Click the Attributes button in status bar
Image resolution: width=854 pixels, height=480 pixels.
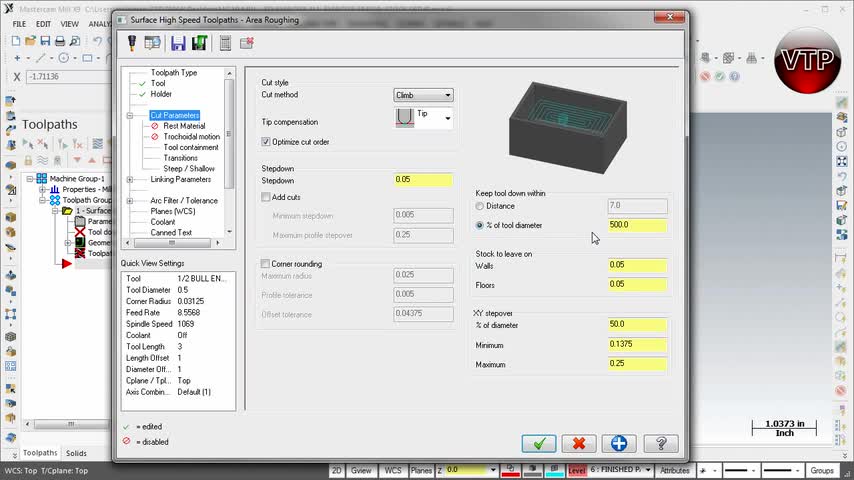pyautogui.click(x=675, y=470)
